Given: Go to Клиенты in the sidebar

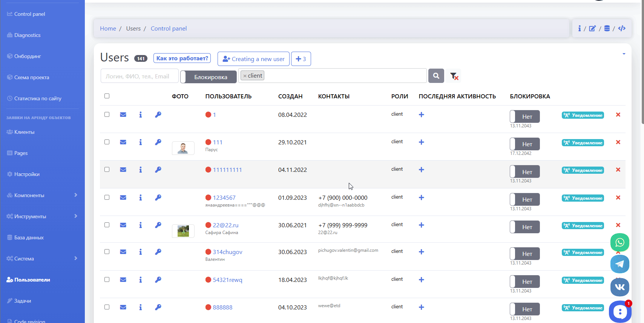Looking at the screenshot, I should tap(24, 132).
